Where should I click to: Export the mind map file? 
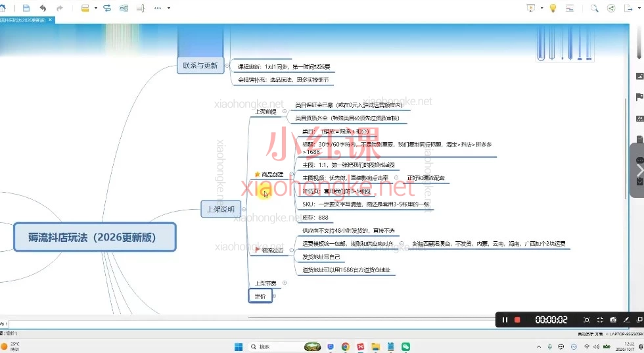point(628,8)
